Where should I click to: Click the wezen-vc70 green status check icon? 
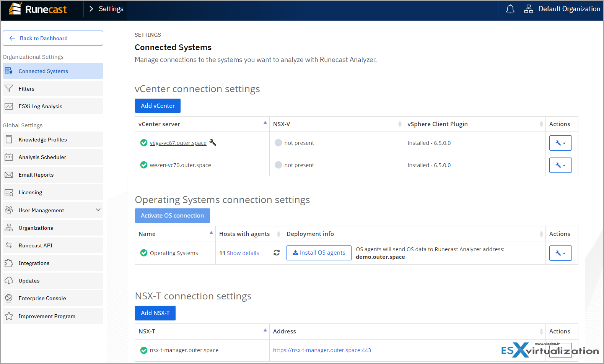(x=144, y=165)
